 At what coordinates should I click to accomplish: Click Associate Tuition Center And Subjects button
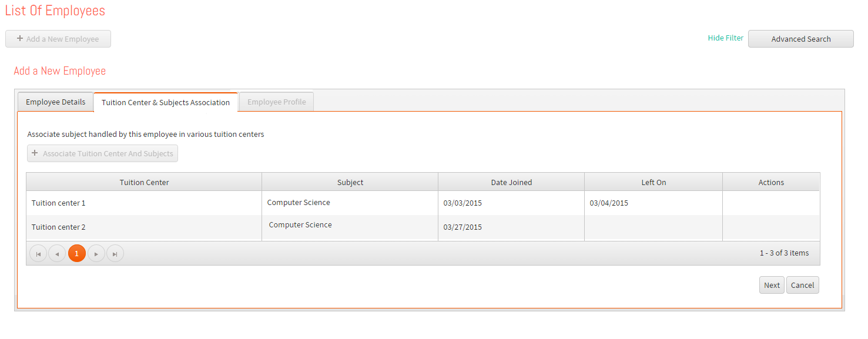[102, 153]
